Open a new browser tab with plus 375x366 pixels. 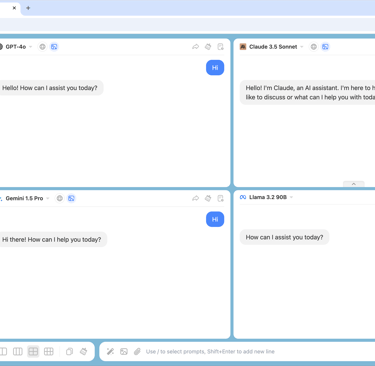tap(28, 8)
